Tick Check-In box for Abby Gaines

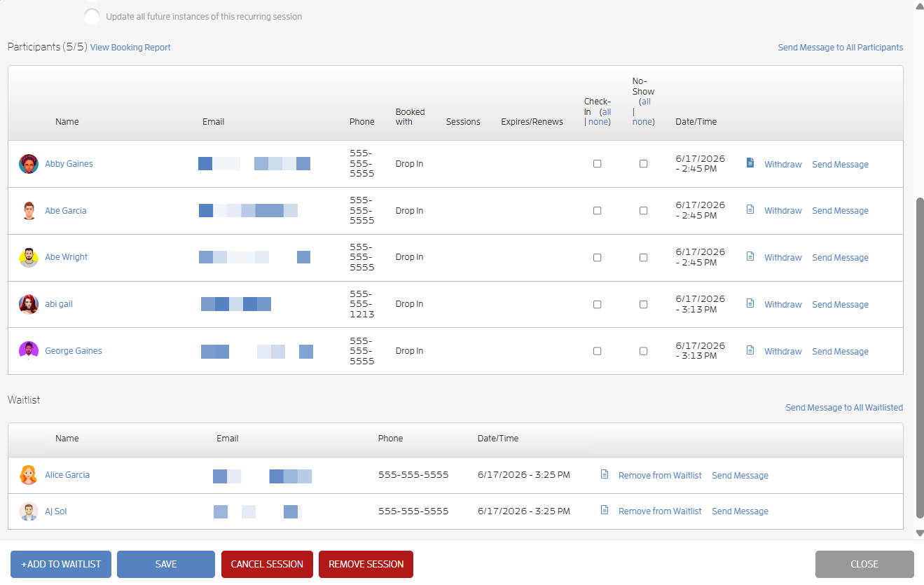[x=597, y=164]
